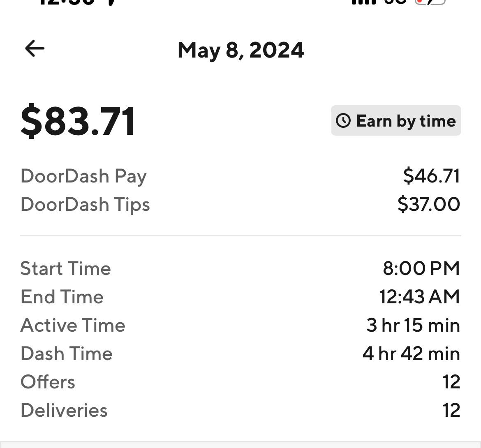
Task: Open details for Active Time
Action: click(x=240, y=325)
